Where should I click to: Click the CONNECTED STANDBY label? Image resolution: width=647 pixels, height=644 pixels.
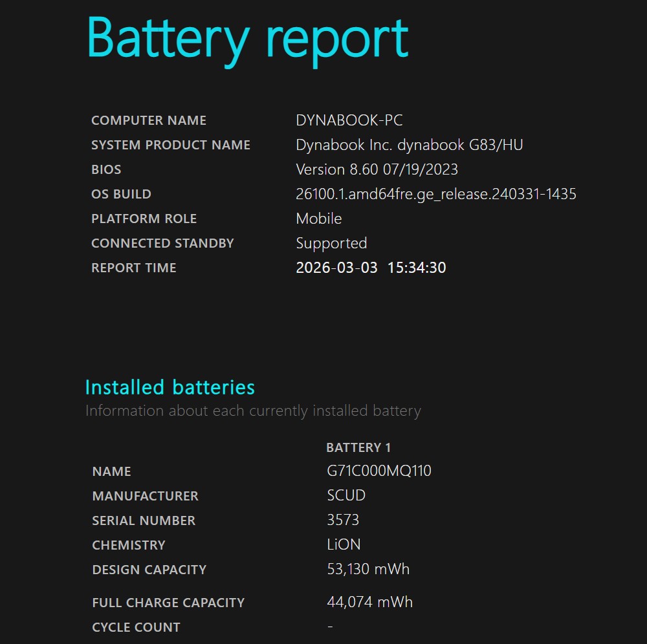[162, 244]
